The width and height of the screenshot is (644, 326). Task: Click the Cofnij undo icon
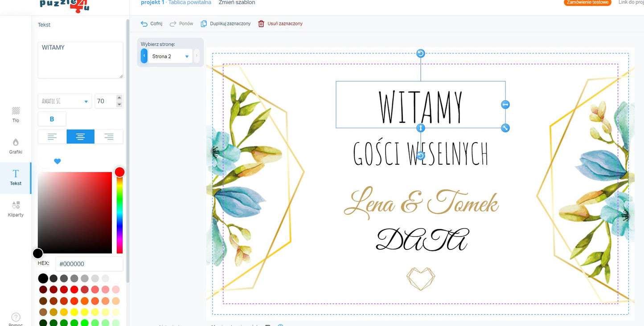coord(144,24)
